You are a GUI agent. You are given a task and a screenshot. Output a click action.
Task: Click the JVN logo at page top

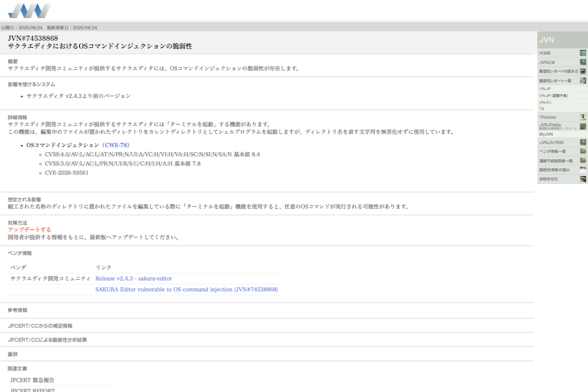pyautogui.click(x=29, y=11)
